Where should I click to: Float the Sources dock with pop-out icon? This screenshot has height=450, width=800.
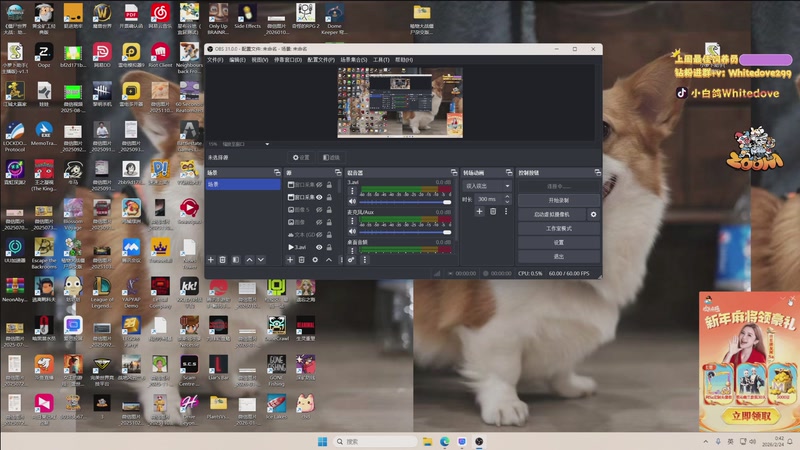coord(338,172)
